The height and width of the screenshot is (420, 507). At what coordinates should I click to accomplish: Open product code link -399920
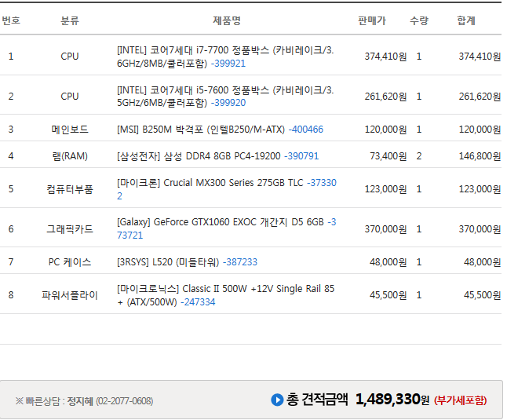228,103
